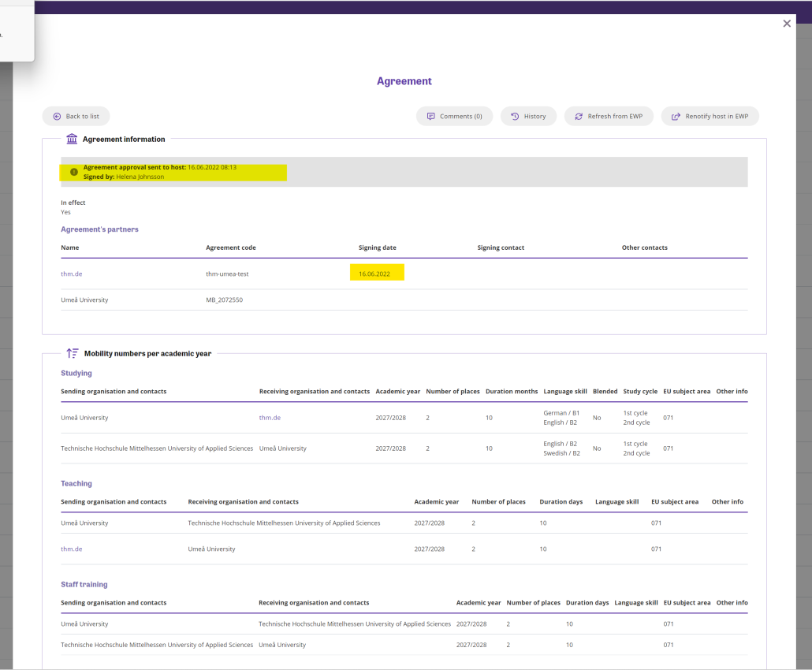This screenshot has height=670, width=812.
Task: Click Technische Hochschule Mittelhessen in Teaching receiving column
Action: click(284, 523)
